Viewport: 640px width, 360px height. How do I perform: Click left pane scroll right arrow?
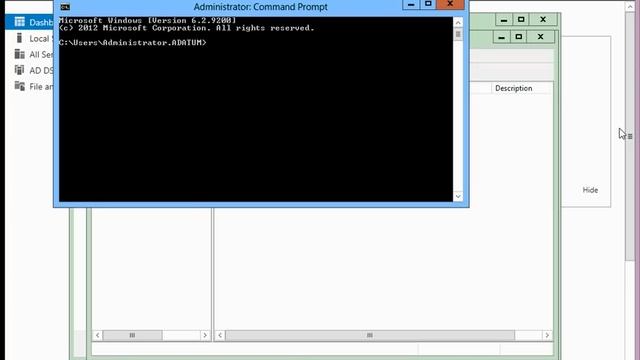205,335
